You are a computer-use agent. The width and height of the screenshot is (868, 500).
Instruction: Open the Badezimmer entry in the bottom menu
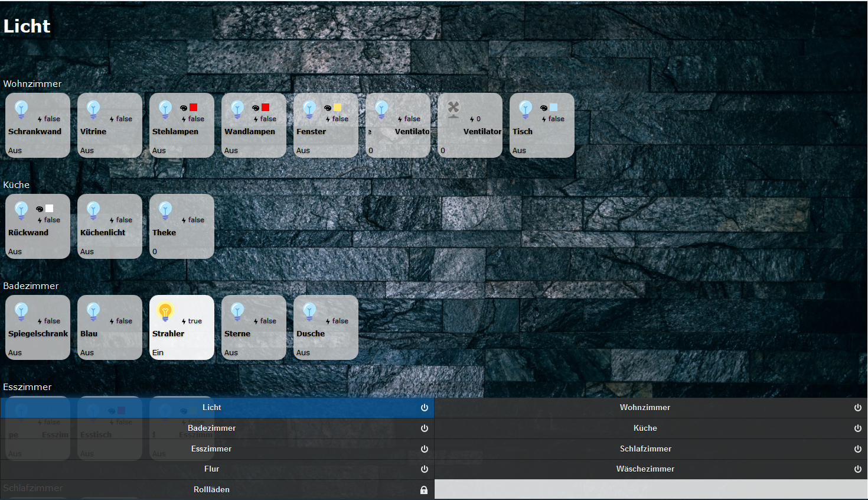tap(217, 428)
